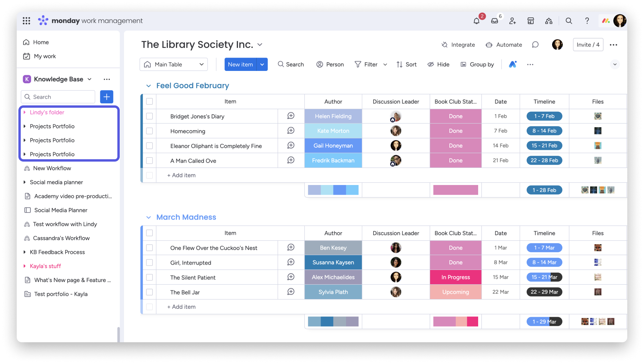Click the search magnifier in top bar
Screen dimensions: 644x364
point(569,21)
